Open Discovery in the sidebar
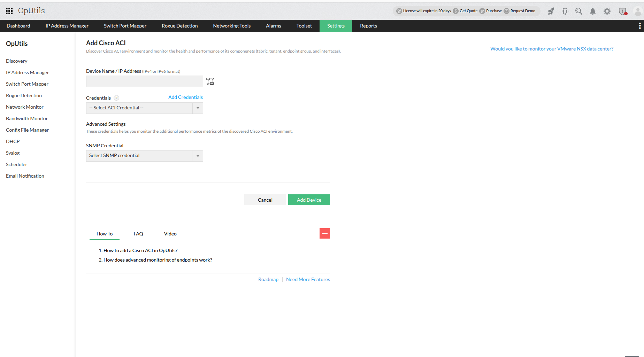Image resolution: width=644 pixels, height=357 pixels. 17,61
